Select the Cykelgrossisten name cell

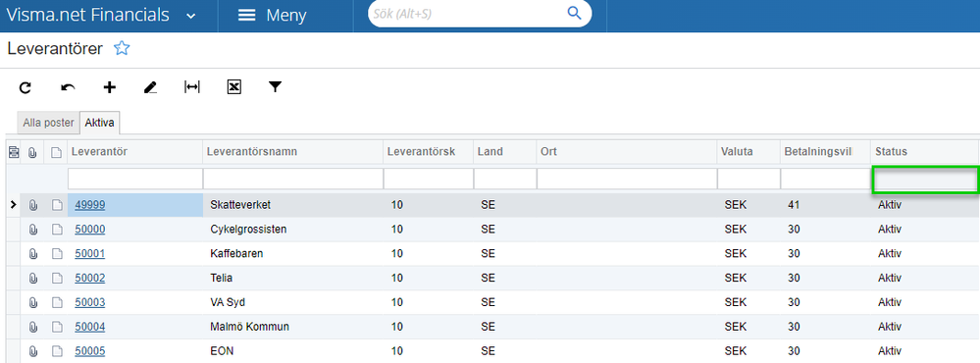point(292,230)
